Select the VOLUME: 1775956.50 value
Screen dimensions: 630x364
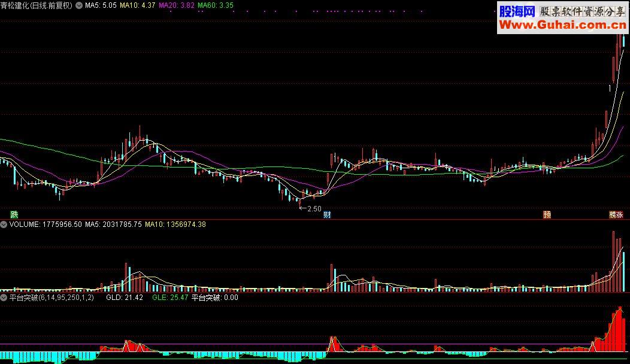point(46,225)
